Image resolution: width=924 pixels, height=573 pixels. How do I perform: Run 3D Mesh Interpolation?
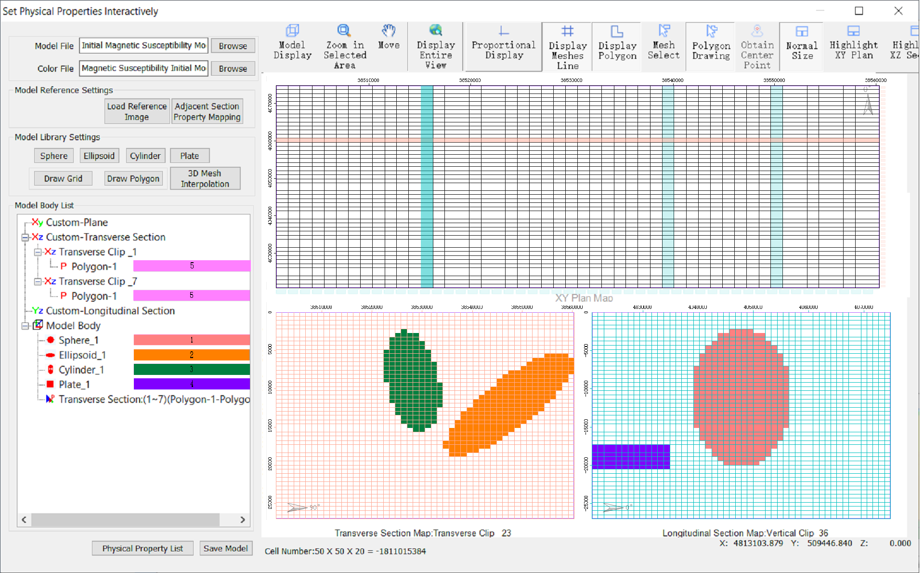(x=205, y=178)
